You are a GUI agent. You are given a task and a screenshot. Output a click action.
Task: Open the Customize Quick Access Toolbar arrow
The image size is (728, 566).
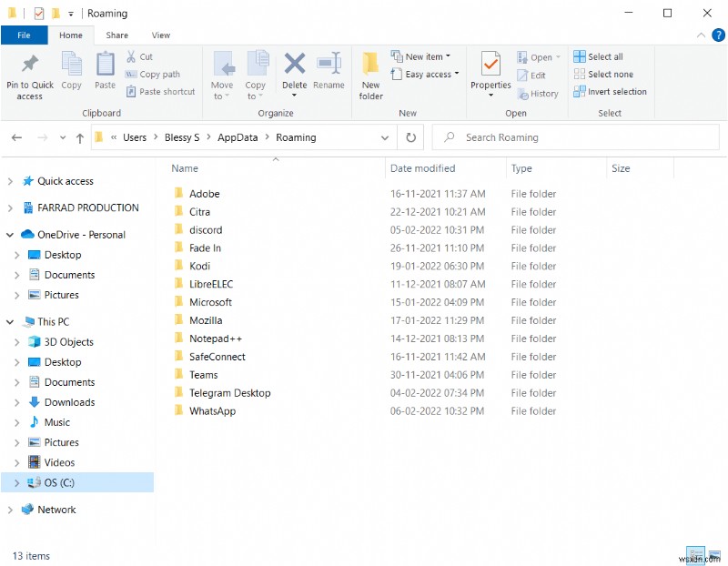point(71,14)
